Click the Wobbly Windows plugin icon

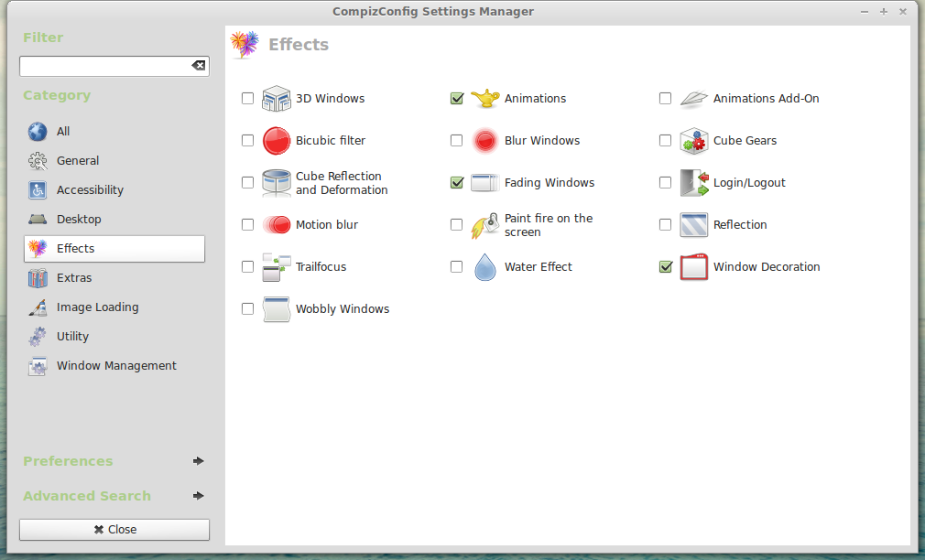coord(277,309)
